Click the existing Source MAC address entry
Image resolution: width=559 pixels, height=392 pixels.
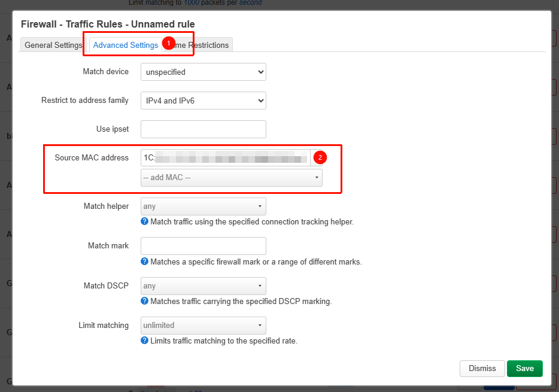225,158
